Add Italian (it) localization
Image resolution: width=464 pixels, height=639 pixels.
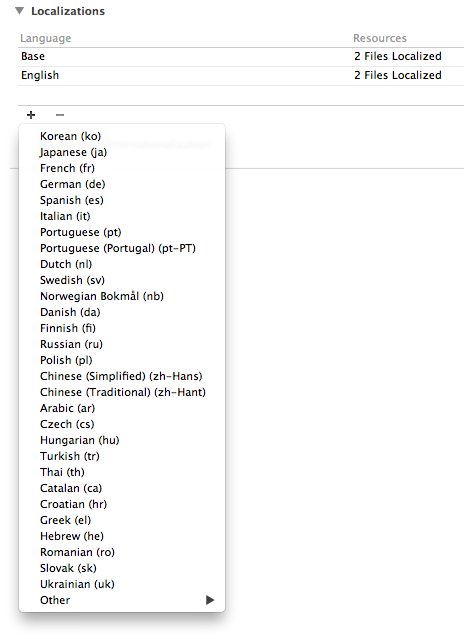point(122,216)
